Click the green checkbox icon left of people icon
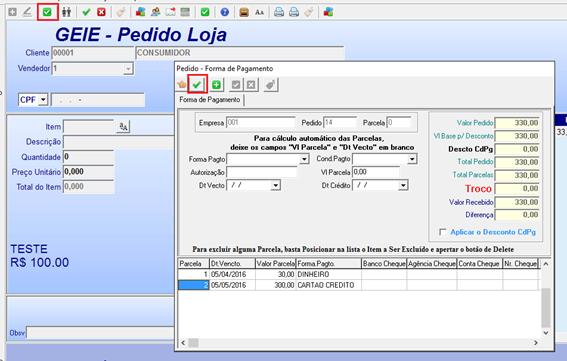This screenshot has width=567, height=361. [47, 12]
